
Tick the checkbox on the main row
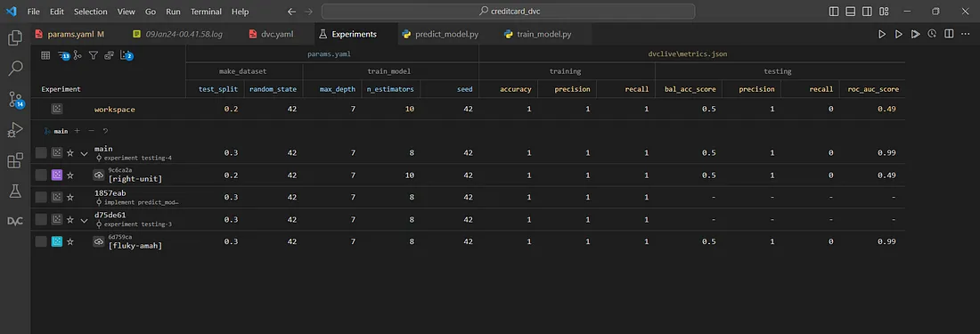pos(41,153)
